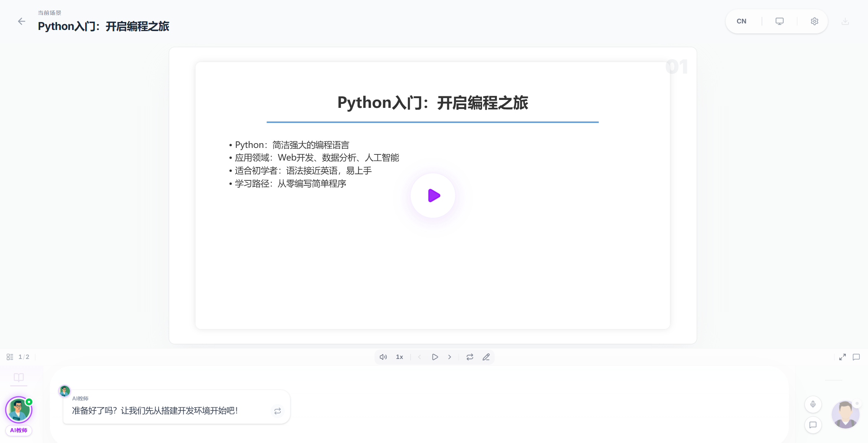868x443 pixels.
Task: Activate the microphone icon
Action: coord(813,404)
